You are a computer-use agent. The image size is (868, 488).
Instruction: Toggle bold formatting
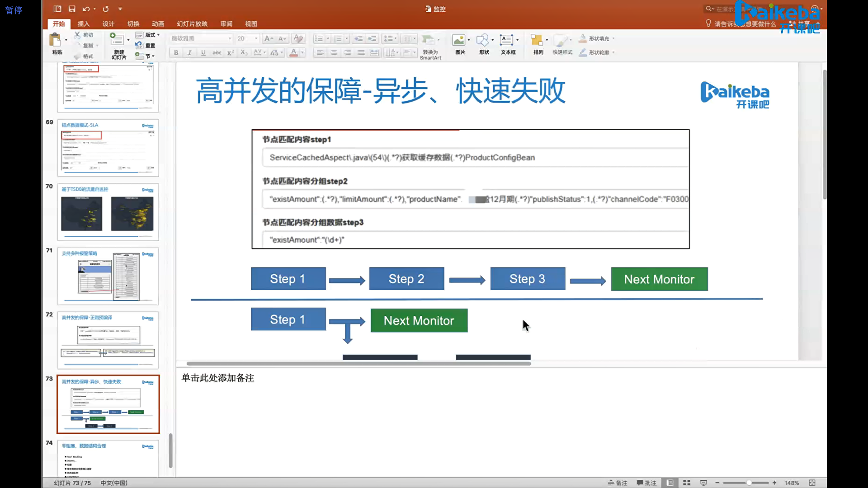pyautogui.click(x=176, y=52)
